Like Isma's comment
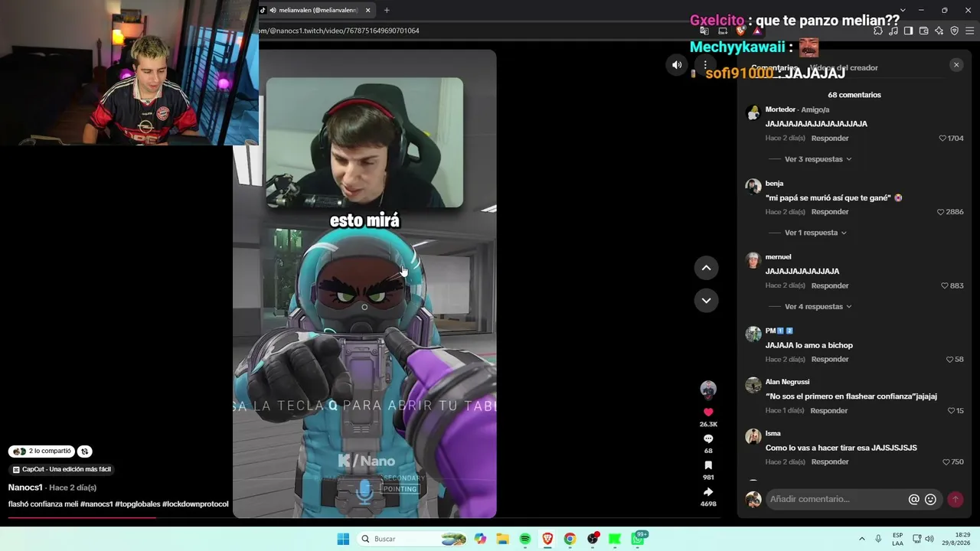The width and height of the screenshot is (980, 551). 946,462
